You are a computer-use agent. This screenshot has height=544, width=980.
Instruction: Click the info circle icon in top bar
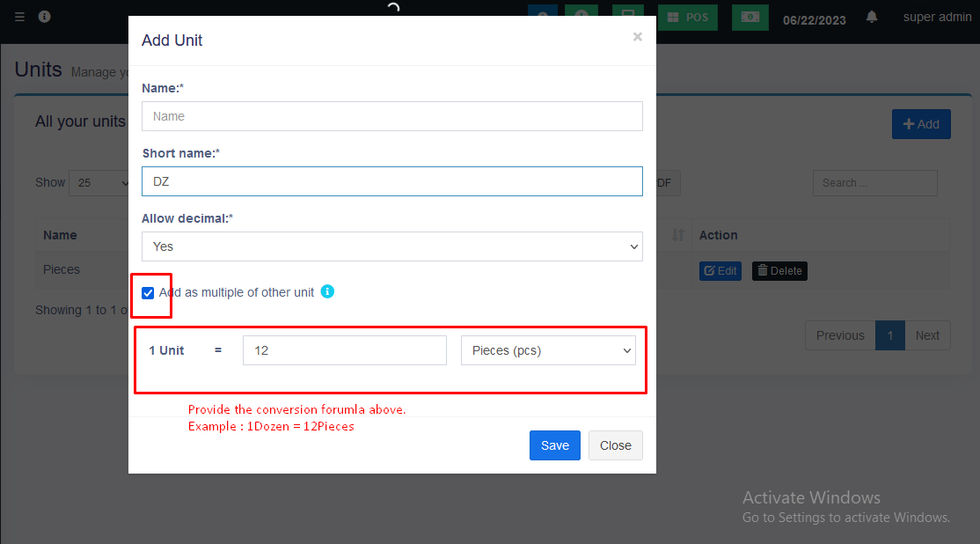click(x=45, y=17)
